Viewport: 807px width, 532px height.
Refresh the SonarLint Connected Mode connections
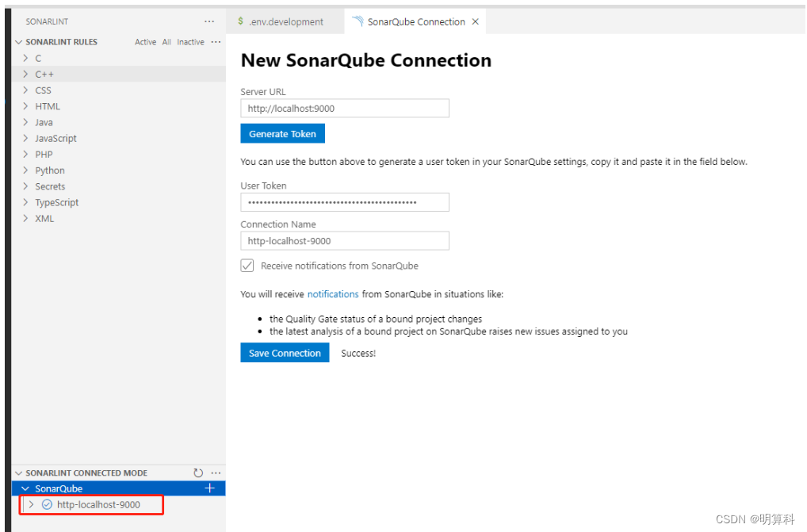198,473
